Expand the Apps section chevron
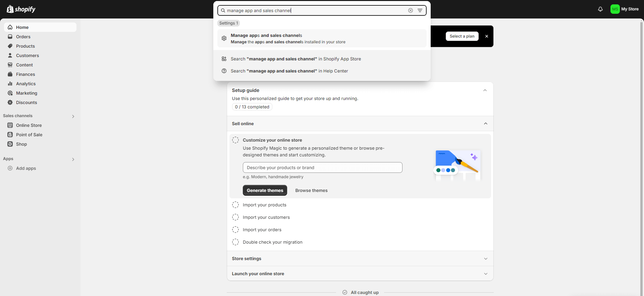 point(73,159)
